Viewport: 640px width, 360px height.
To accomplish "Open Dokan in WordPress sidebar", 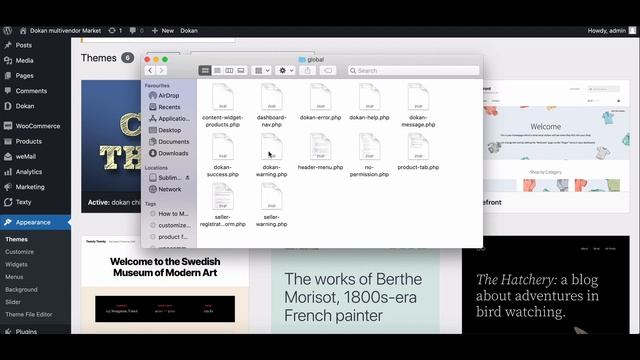I will tap(25, 106).
